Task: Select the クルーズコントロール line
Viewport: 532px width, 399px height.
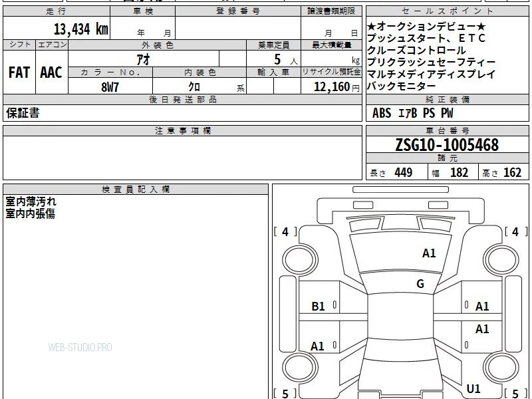Action: 416,51
